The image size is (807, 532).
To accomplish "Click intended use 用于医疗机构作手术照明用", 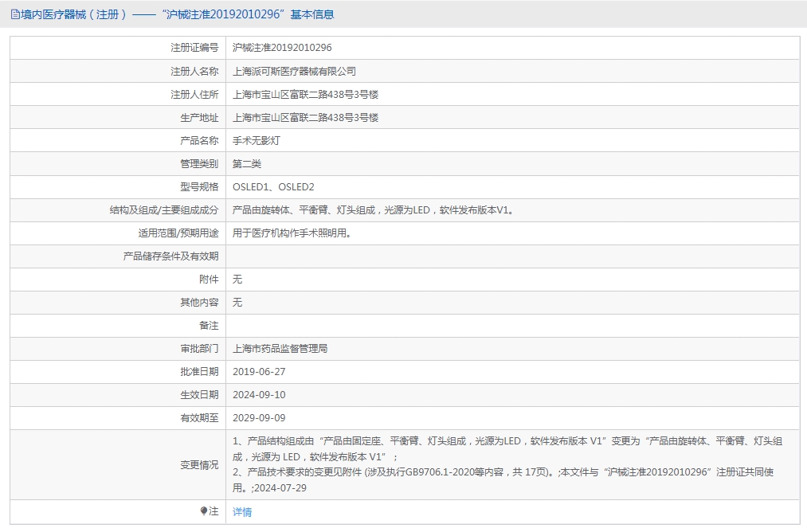I will 292,233.
